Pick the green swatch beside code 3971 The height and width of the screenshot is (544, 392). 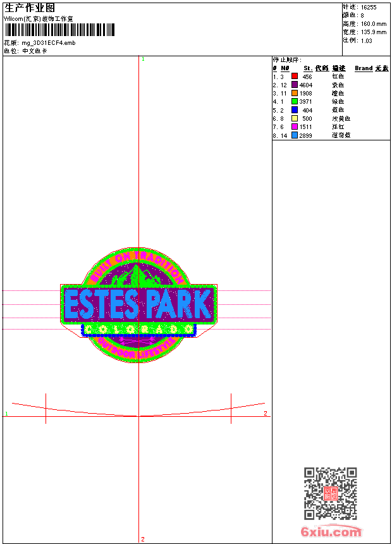coord(295,101)
